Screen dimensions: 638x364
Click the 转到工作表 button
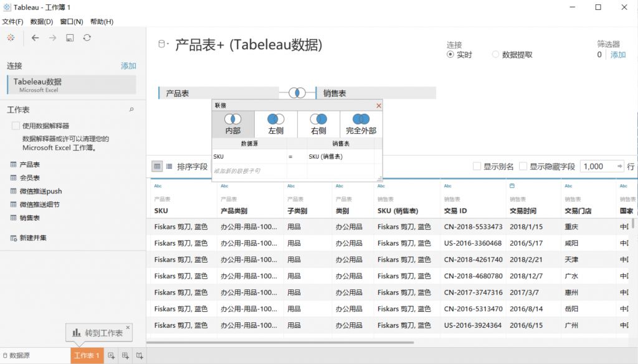click(98, 333)
